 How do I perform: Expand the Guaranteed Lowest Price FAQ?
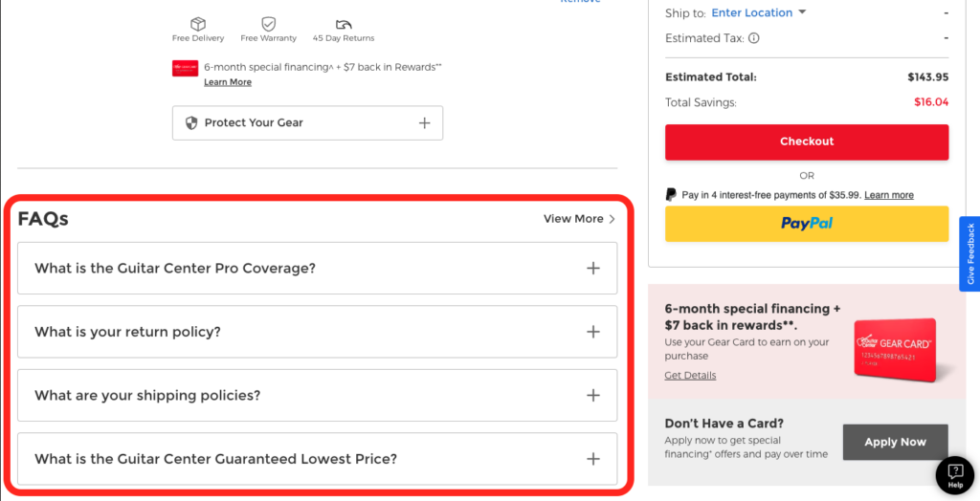click(593, 459)
